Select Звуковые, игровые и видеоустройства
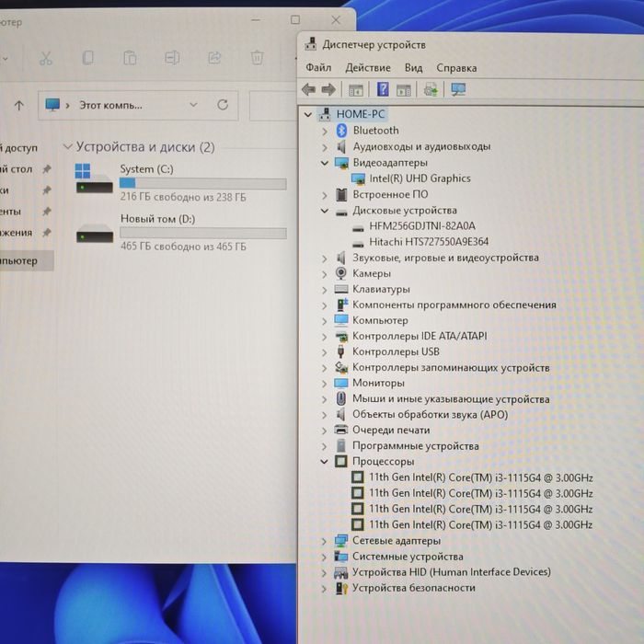 pyautogui.click(x=445, y=258)
